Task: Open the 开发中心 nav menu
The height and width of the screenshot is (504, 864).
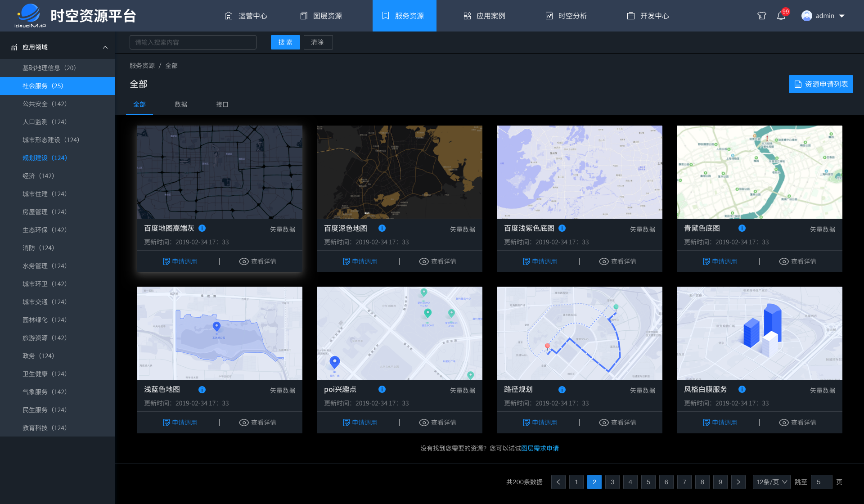Action: pos(648,16)
